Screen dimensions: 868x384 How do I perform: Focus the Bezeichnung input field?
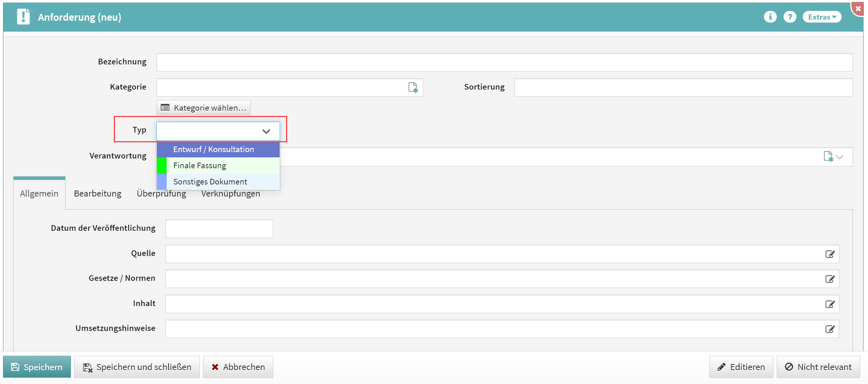pyautogui.click(x=504, y=62)
